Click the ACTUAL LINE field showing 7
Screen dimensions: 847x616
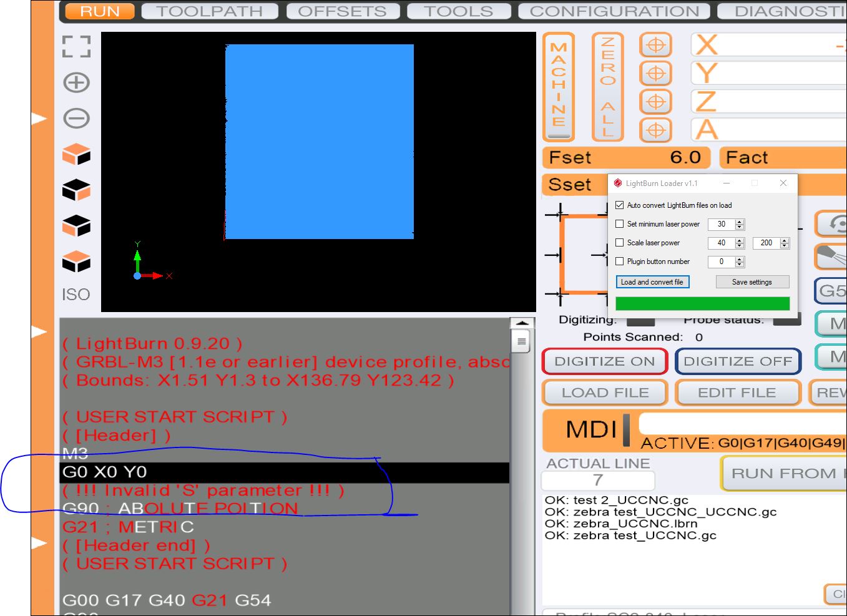click(x=598, y=480)
